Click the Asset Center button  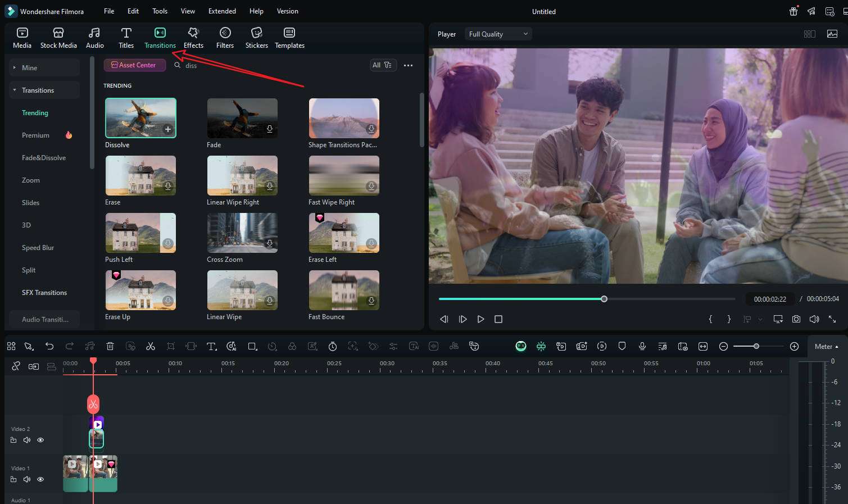coord(134,65)
